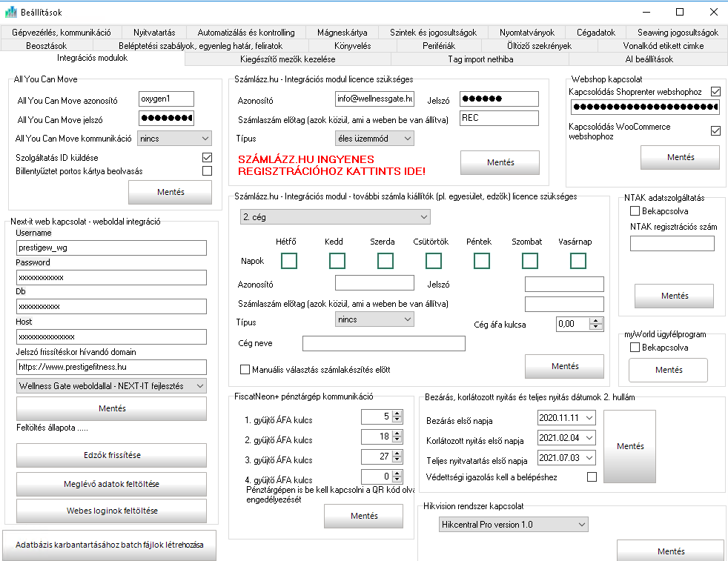The image size is (728, 561).
Task: Open the nincs Típus dropdown for second company
Action: pos(374,319)
